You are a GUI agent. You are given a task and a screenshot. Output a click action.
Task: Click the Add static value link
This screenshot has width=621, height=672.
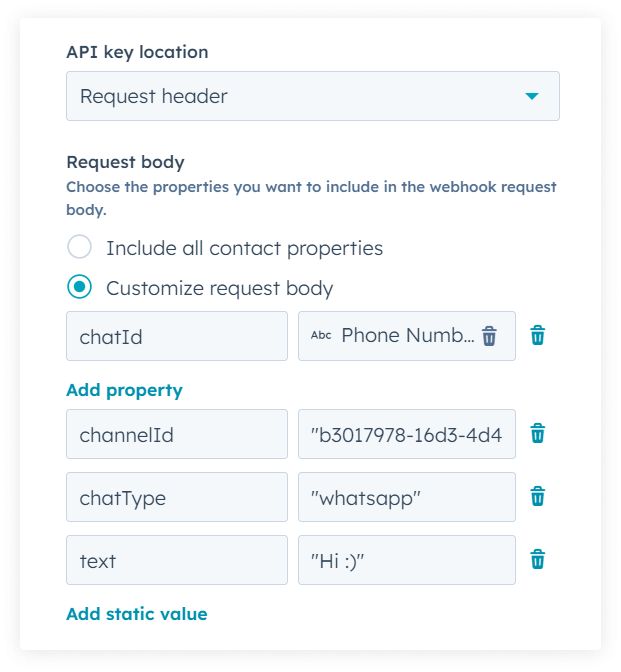136,614
